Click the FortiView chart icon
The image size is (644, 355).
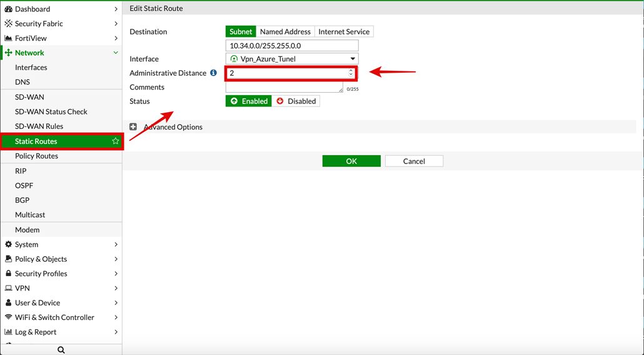click(x=8, y=38)
